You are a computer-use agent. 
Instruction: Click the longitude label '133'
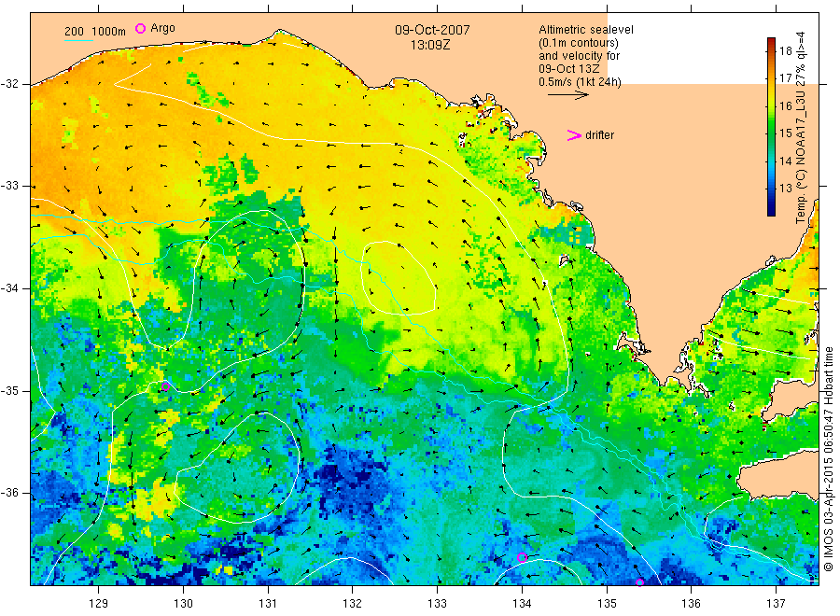pyautogui.click(x=437, y=604)
